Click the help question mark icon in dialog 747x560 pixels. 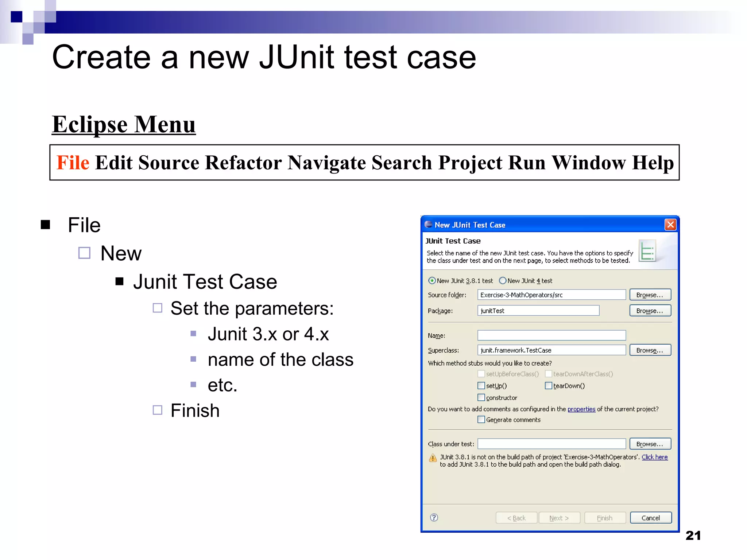434,517
